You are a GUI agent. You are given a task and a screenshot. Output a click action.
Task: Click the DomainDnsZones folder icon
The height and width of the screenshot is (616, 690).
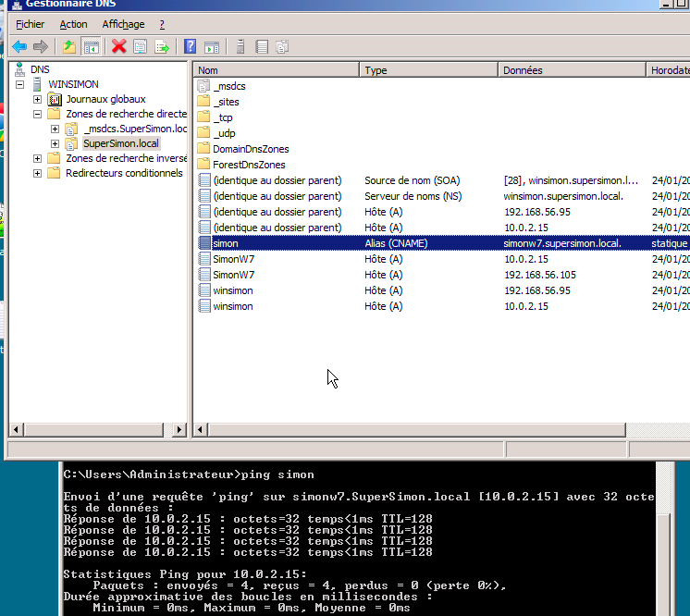point(203,149)
